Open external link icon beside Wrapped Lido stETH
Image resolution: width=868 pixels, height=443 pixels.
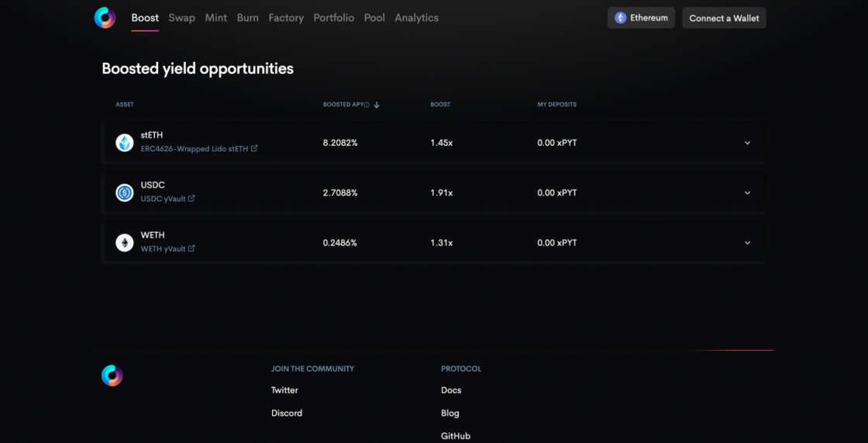coord(254,149)
